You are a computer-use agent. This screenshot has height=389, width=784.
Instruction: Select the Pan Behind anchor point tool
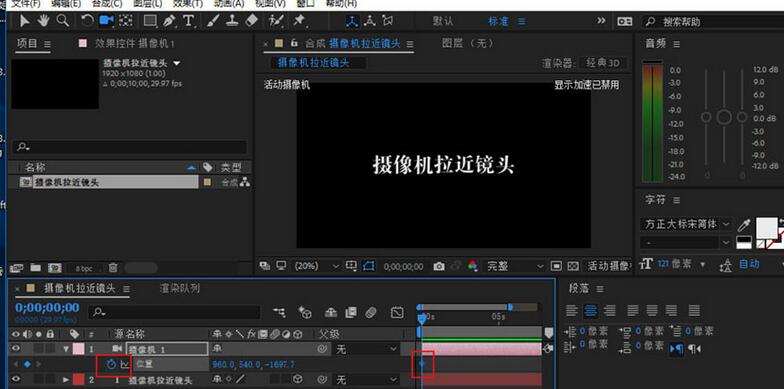click(x=125, y=20)
